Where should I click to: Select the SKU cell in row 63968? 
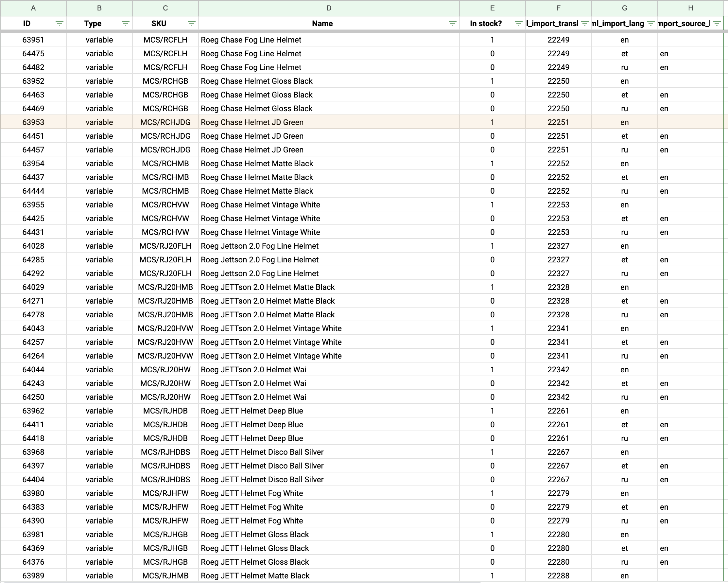pos(165,452)
